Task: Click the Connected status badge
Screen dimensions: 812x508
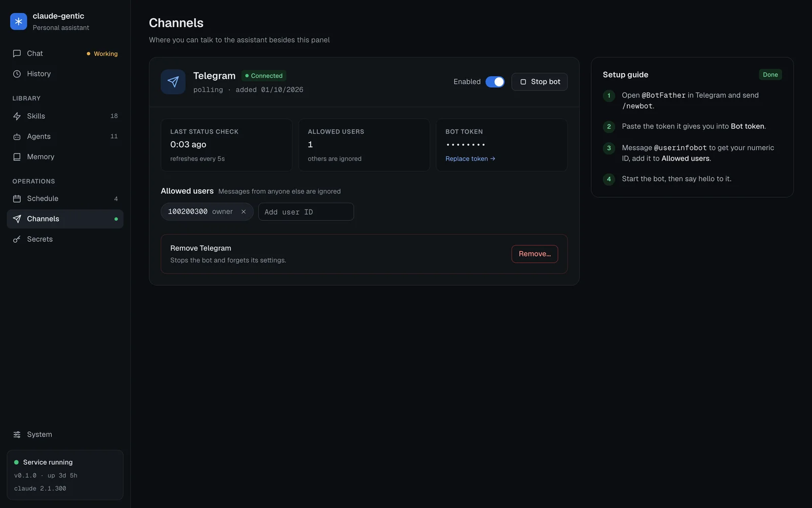Action: (x=263, y=76)
